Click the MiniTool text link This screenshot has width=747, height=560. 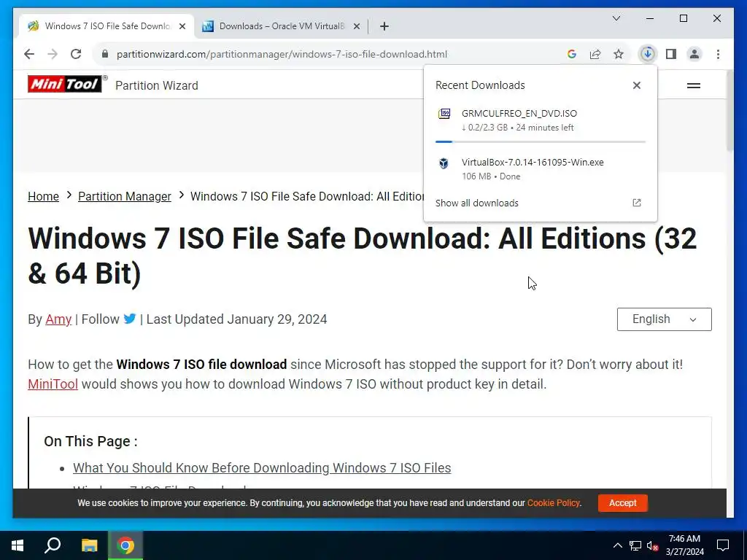pos(53,384)
